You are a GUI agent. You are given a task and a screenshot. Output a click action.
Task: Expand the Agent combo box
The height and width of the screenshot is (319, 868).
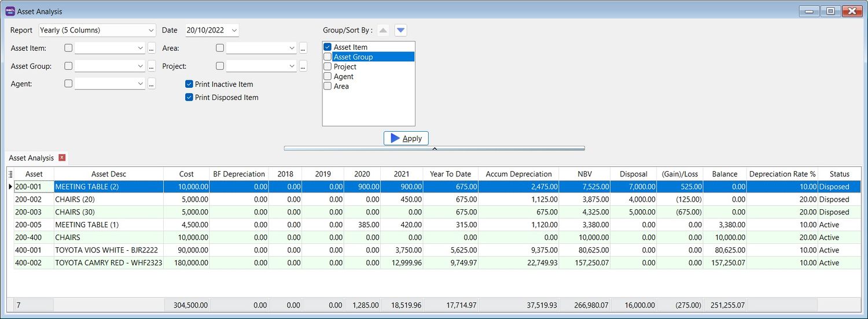[141, 84]
